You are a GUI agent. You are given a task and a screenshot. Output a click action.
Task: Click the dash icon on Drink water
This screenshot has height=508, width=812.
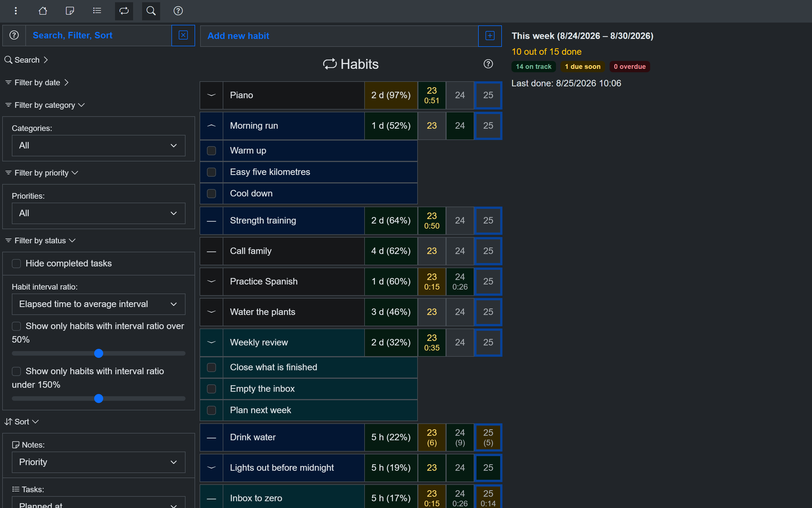click(x=211, y=437)
